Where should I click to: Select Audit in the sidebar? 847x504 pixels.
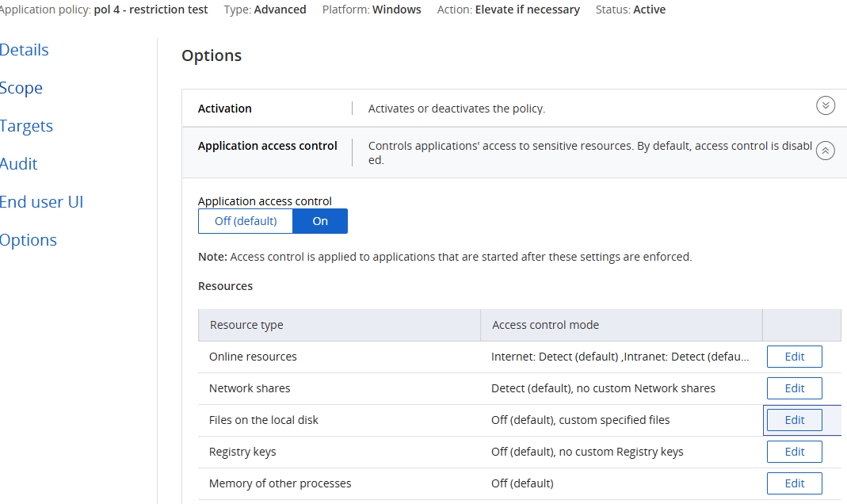[19, 164]
